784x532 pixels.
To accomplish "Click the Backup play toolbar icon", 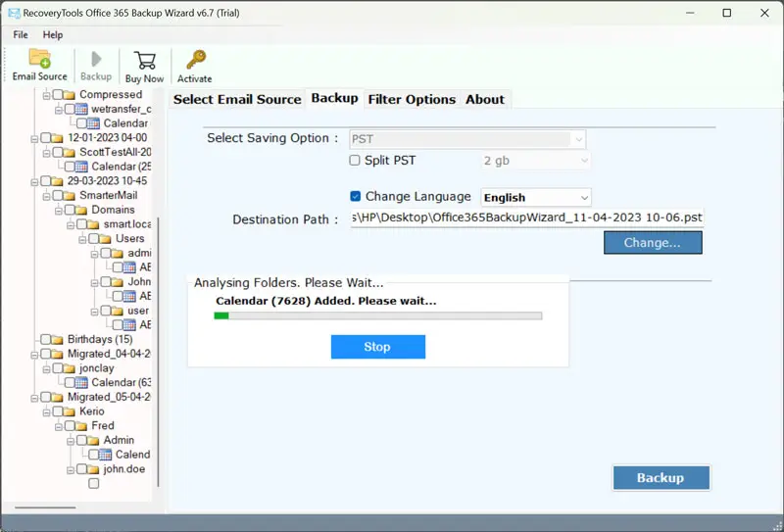I will coord(96,60).
